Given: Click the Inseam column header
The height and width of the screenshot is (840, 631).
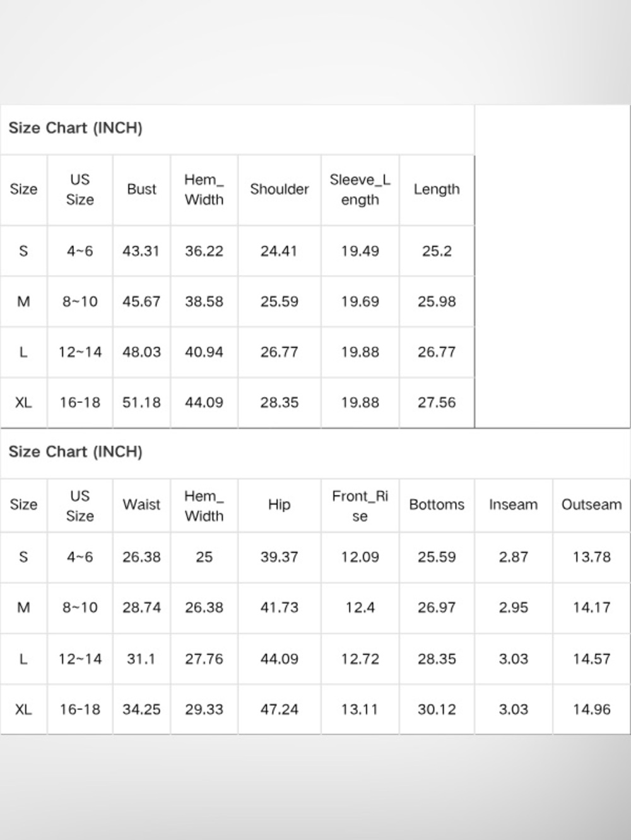Looking at the screenshot, I should [513, 505].
